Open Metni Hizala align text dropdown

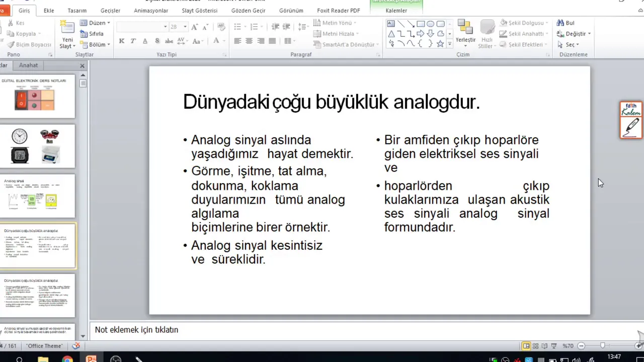pos(337,34)
